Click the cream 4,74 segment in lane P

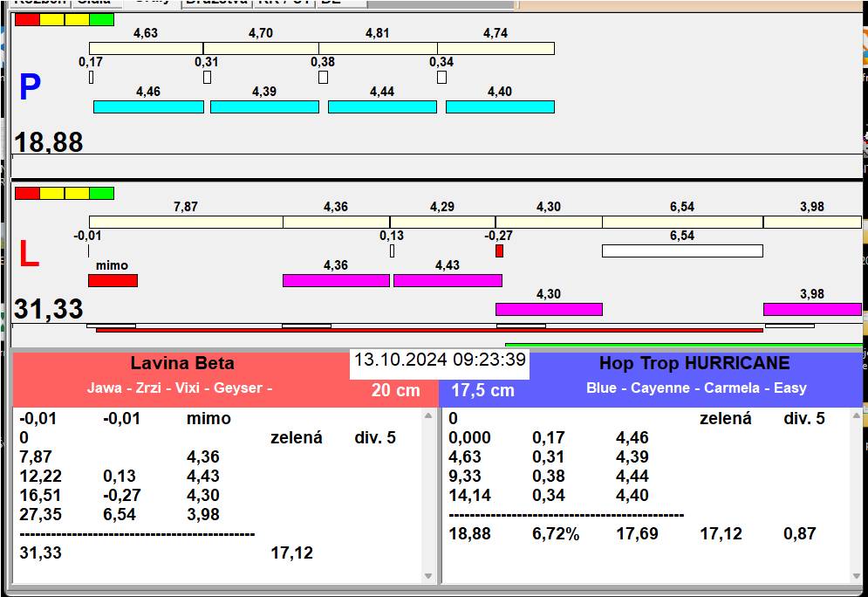496,48
